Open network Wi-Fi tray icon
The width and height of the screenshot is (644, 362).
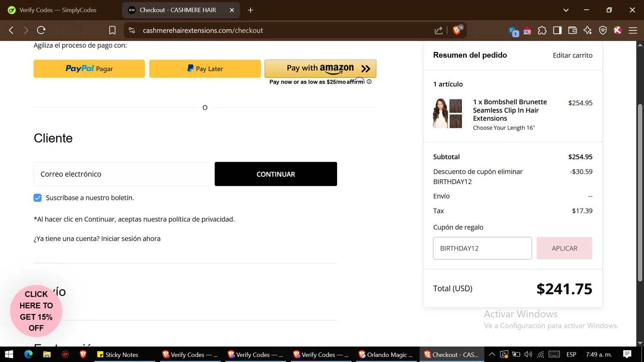pos(541,354)
